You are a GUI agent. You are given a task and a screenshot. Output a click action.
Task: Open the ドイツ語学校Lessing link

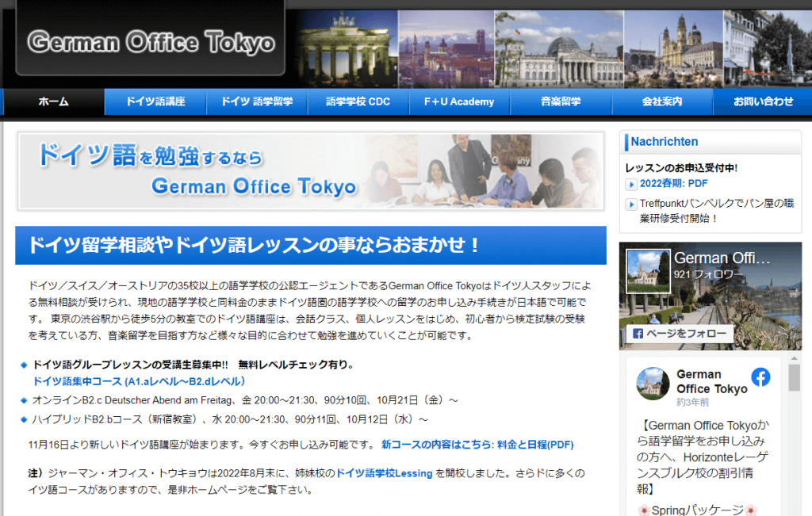coord(384,473)
